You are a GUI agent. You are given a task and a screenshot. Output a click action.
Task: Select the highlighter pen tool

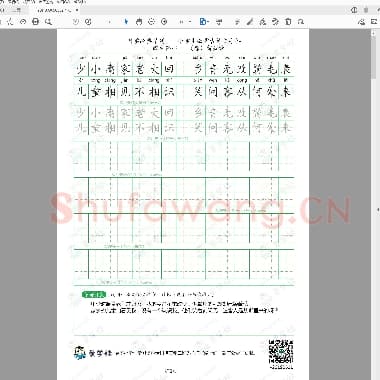click(x=250, y=22)
